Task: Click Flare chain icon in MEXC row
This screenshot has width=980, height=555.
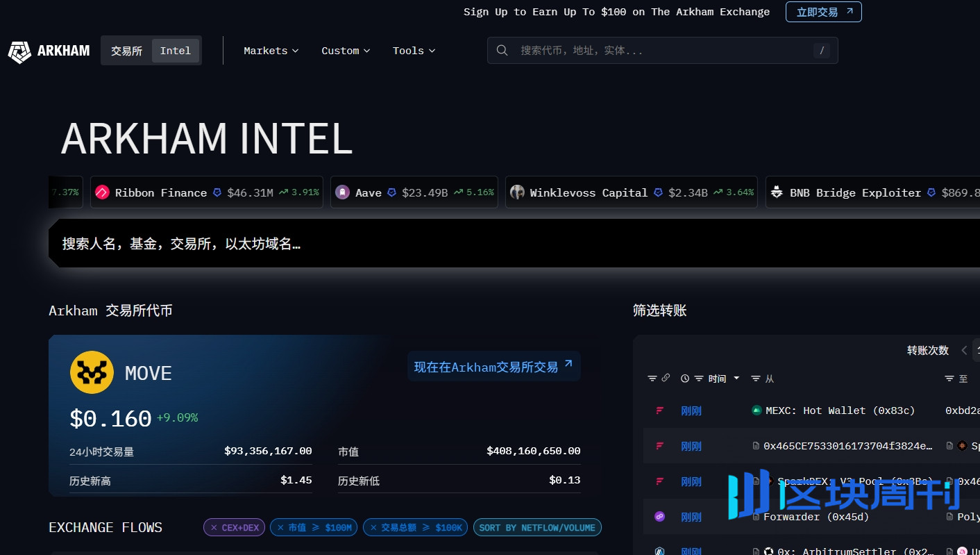Action: point(659,411)
